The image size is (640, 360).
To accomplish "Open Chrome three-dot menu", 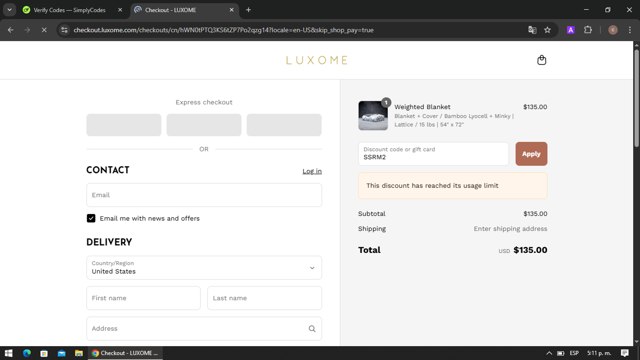I will pyautogui.click(x=630, y=30).
